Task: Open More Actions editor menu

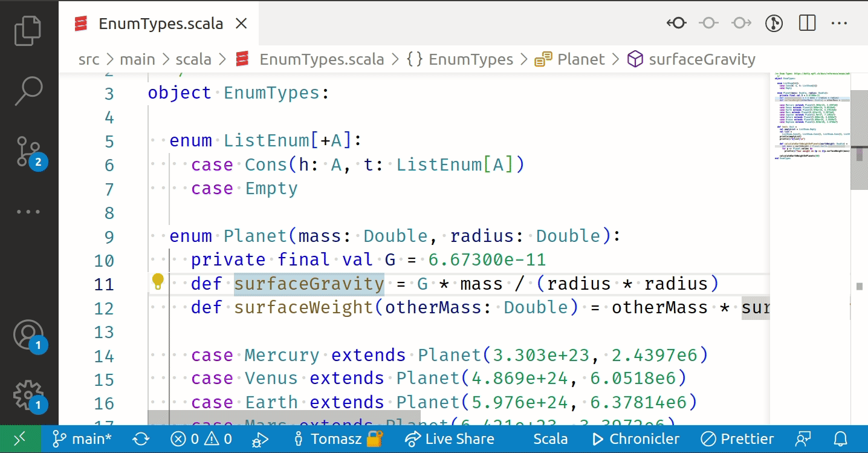Action: [x=840, y=24]
